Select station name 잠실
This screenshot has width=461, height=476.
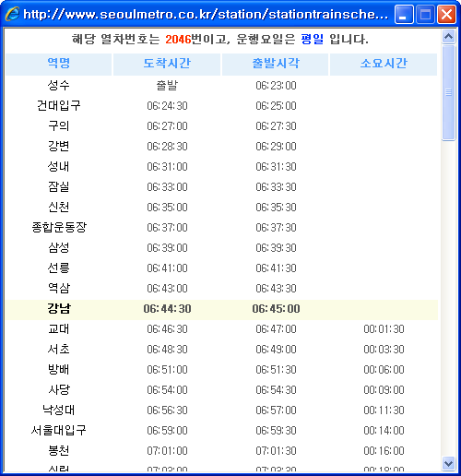(58, 186)
